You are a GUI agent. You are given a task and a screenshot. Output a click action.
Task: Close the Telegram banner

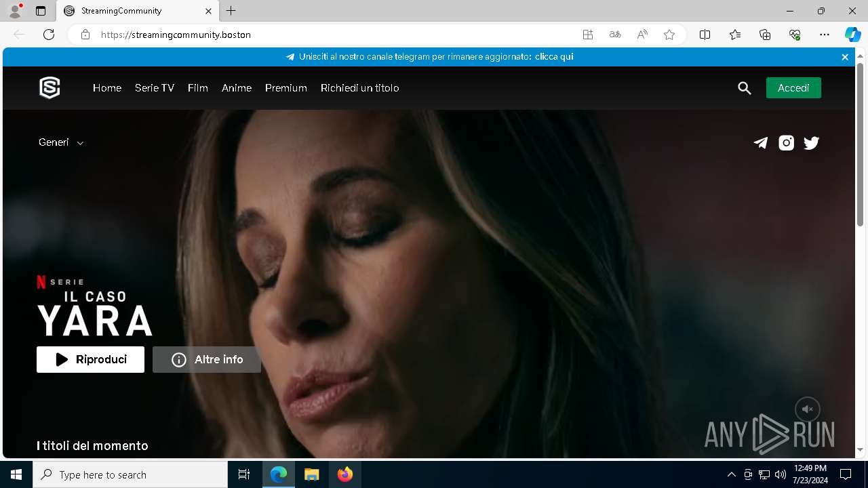pos(845,57)
